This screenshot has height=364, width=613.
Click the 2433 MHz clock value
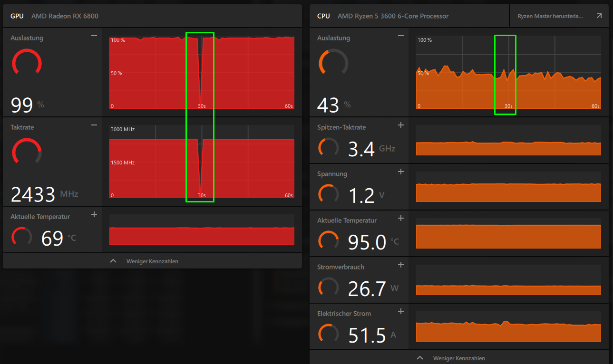coord(44,194)
